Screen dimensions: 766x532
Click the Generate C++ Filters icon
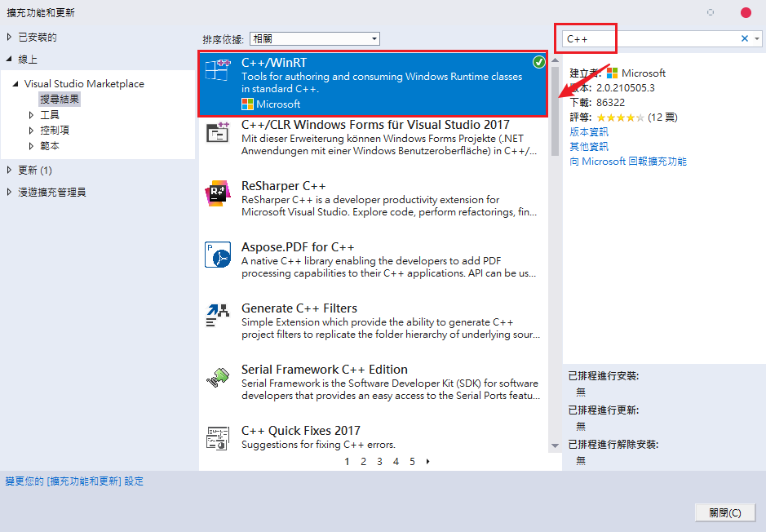coord(217,316)
